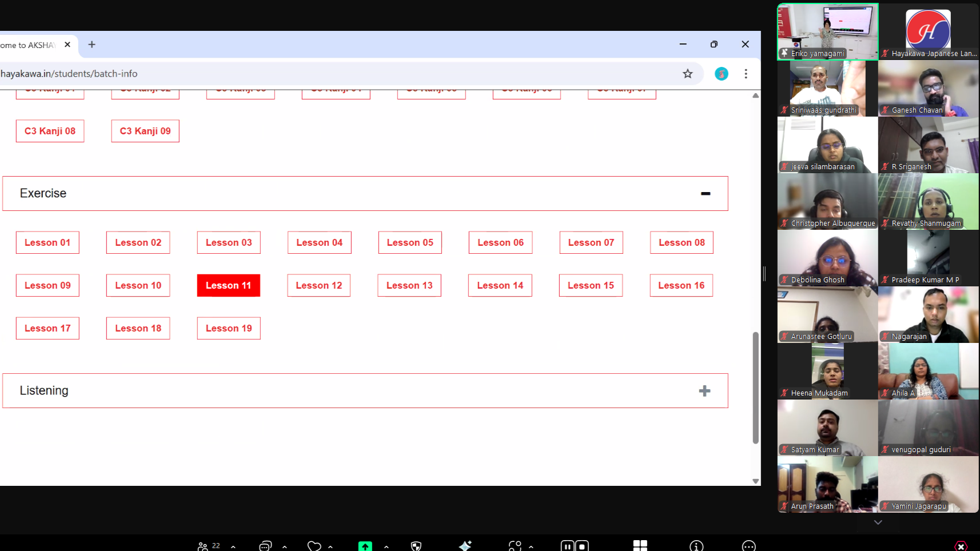Select the highlighted Lesson 11 button

[228, 285]
